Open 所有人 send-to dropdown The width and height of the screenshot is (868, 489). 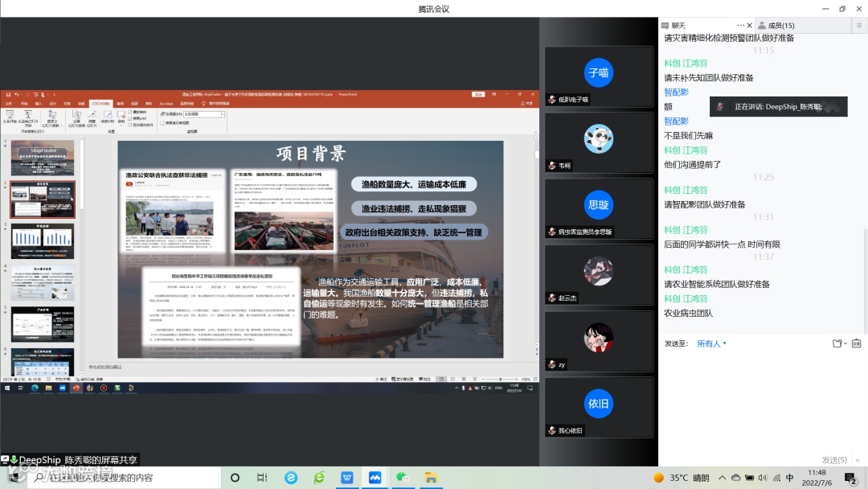(x=711, y=344)
